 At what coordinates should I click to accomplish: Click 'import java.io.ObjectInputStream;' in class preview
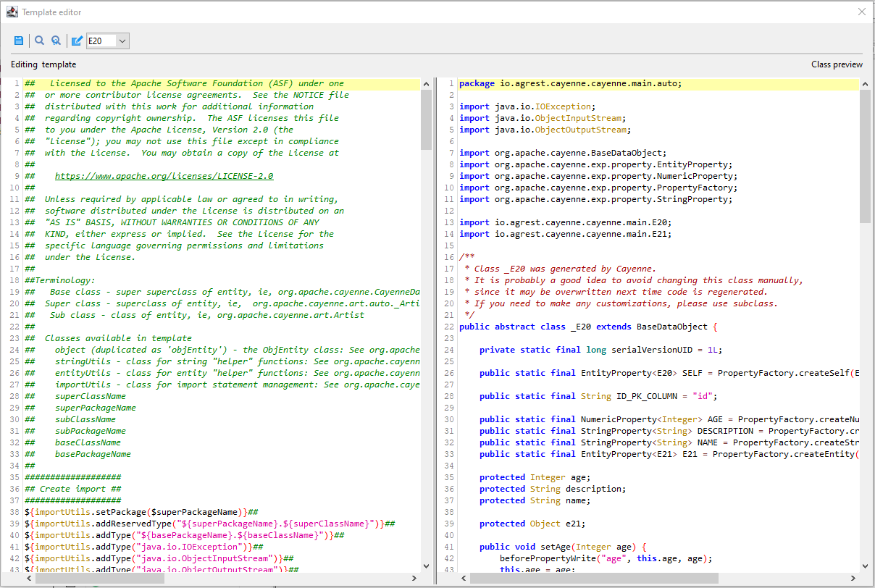pos(543,118)
